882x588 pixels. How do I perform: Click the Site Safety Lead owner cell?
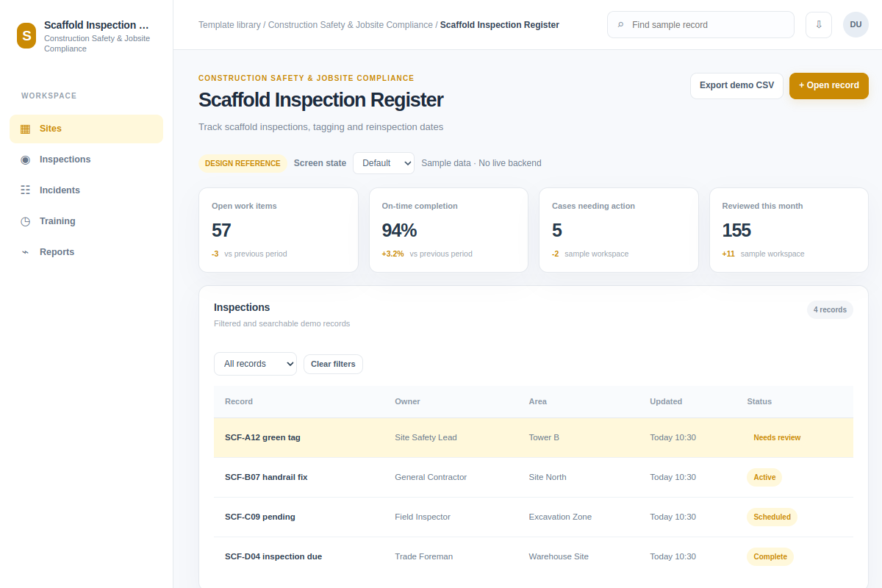426,437
